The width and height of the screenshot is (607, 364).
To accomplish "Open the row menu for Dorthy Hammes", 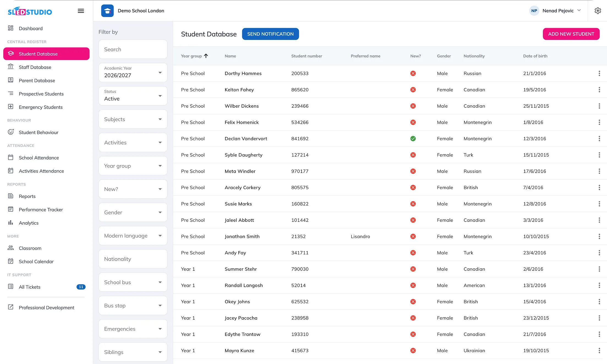I will point(599,73).
